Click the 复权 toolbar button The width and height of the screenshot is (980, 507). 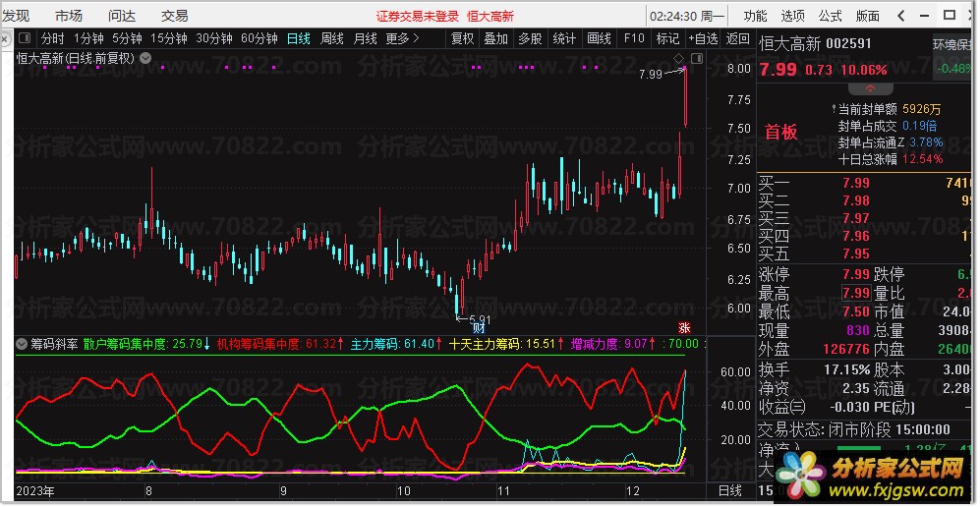(x=463, y=38)
